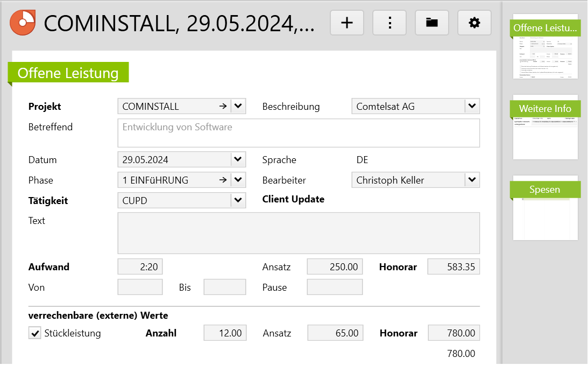Click into the large Text area
This screenshot has height=365, width=588.
click(x=298, y=233)
